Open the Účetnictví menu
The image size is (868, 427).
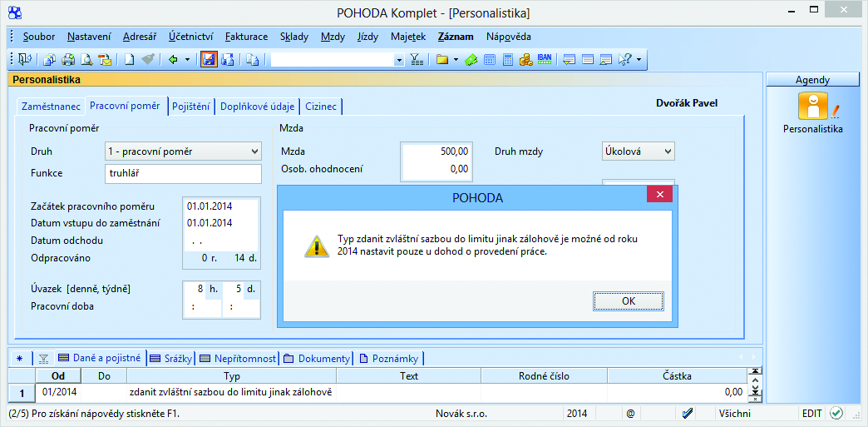click(x=191, y=37)
